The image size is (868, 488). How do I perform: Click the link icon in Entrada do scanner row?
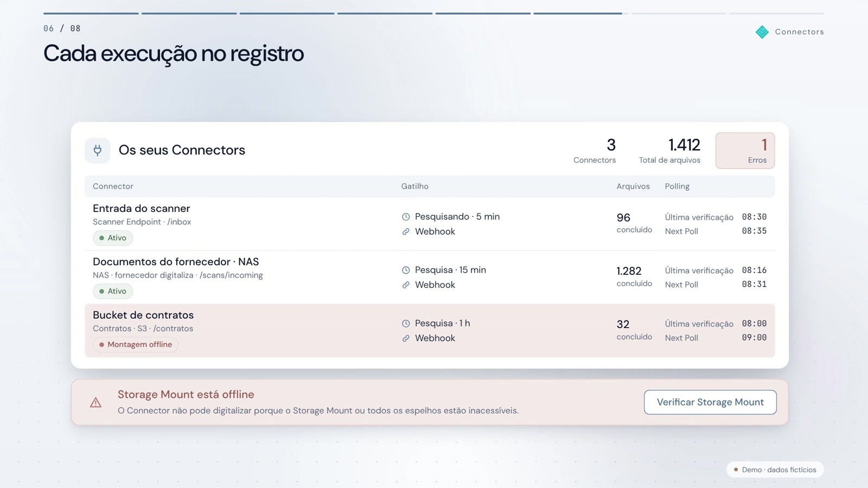(x=406, y=232)
